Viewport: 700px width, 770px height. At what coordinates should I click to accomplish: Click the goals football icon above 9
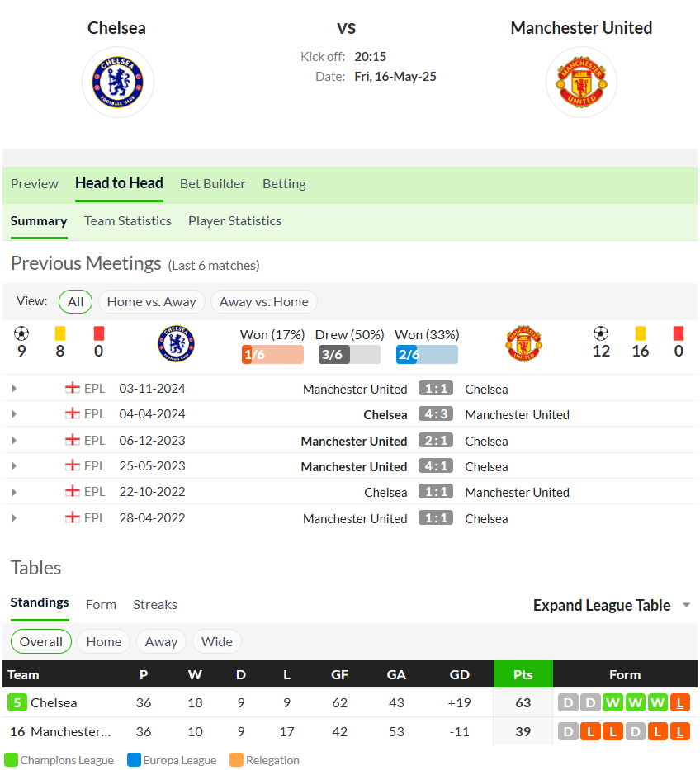[x=21, y=334]
